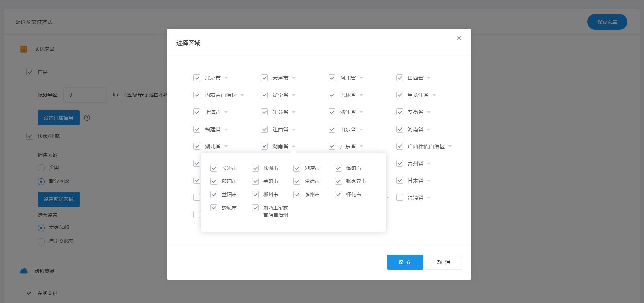This screenshot has width=644, height=303.
Task: Click the 实体商品 shopping bag icon
Action: pos(24,49)
